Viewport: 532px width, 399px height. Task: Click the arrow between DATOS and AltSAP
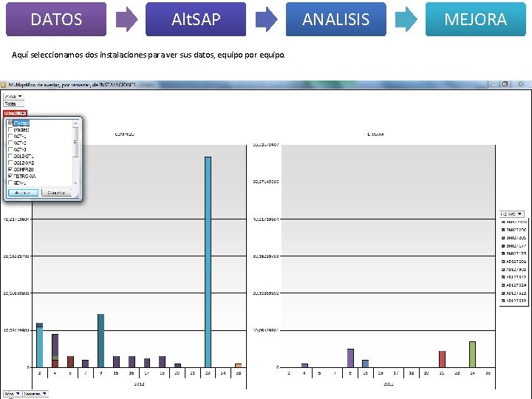[126, 19]
